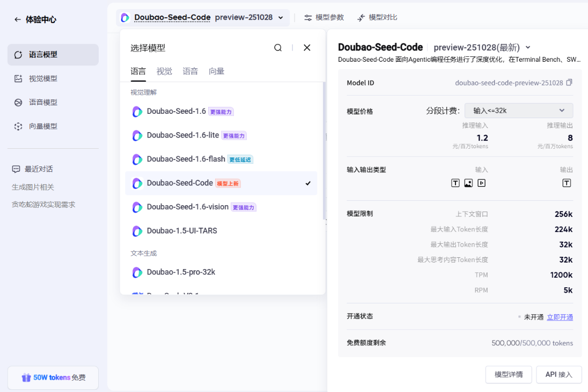Switch to the 视觉 tab
Screen dimensions: 588x392
click(164, 71)
